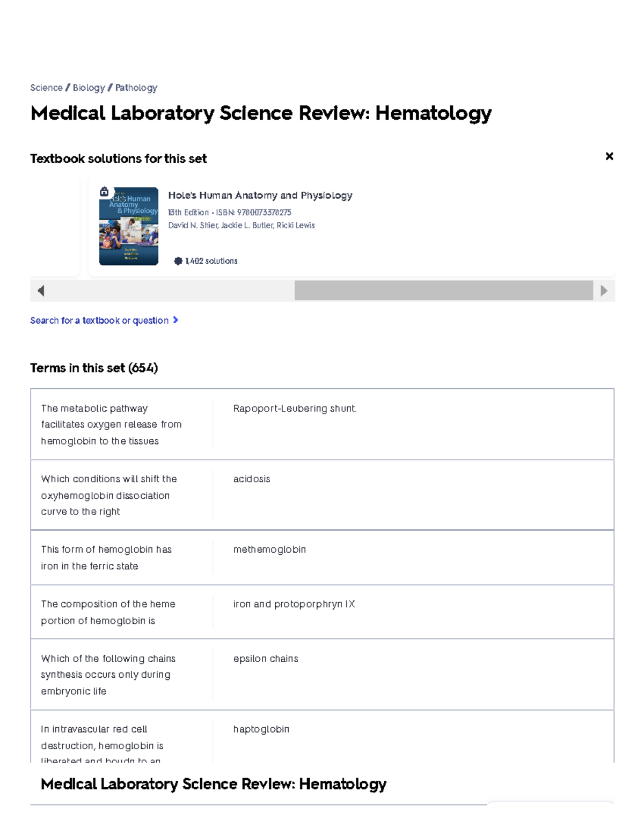
Task: Click the Hole's Human Anatomy cover thumbnail
Action: click(129, 226)
